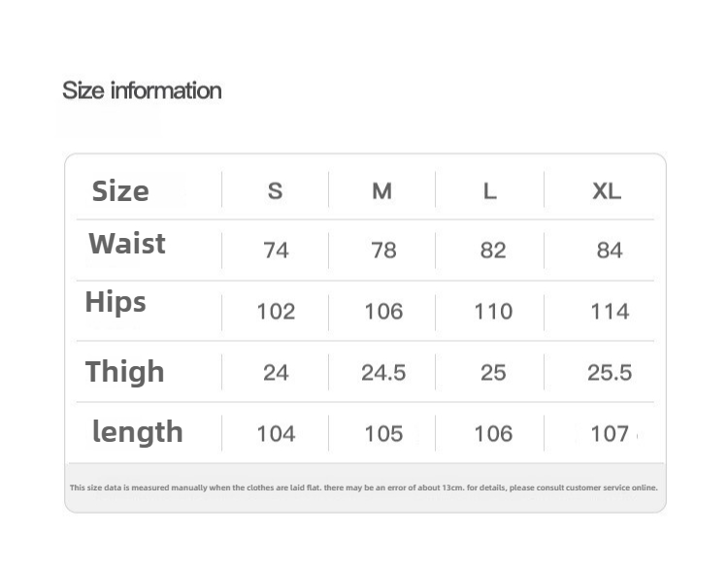
Task: Click the L size column header
Action: [x=490, y=191]
